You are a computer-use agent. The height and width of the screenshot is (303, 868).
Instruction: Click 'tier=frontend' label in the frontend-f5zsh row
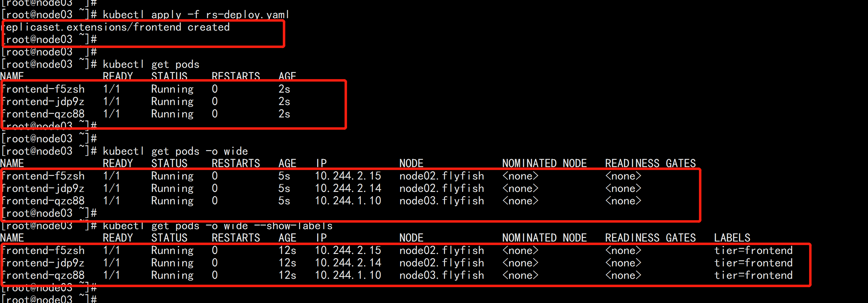coord(753,250)
